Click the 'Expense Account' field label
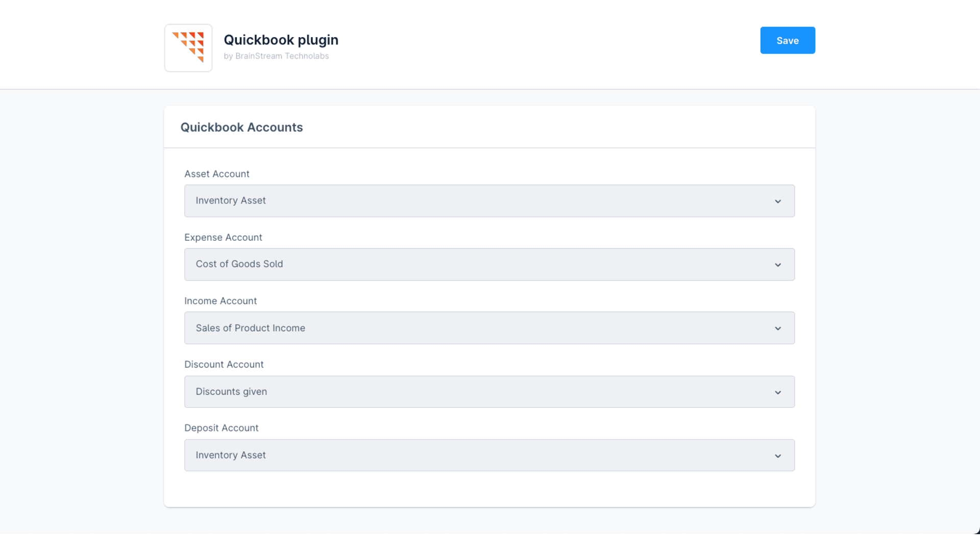 (x=223, y=237)
